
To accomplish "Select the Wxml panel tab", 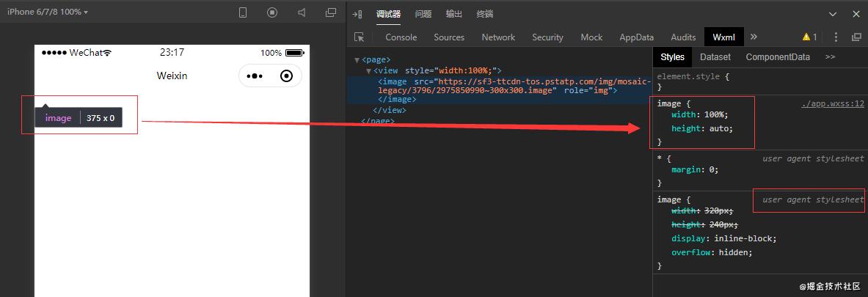I will tap(724, 37).
